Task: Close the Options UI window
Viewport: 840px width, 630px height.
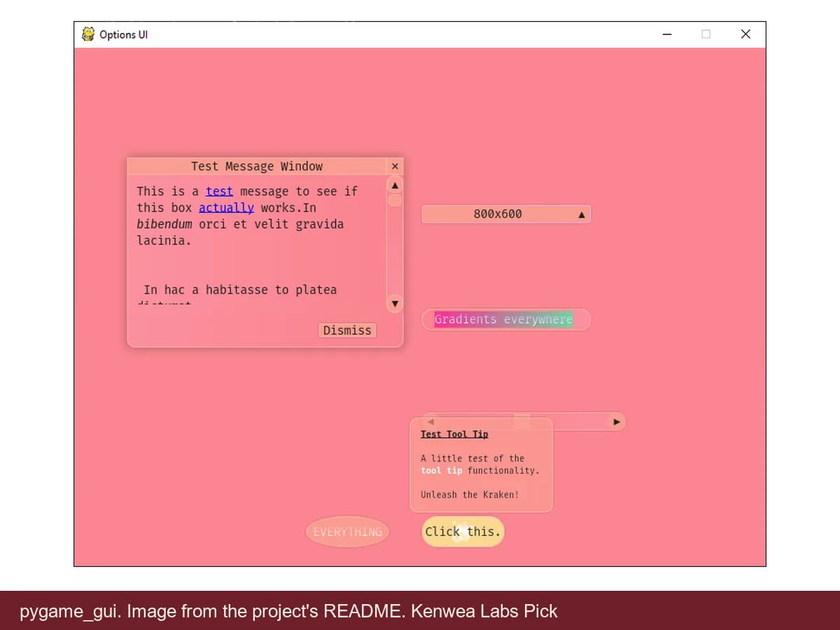Action: click(745, 34)
